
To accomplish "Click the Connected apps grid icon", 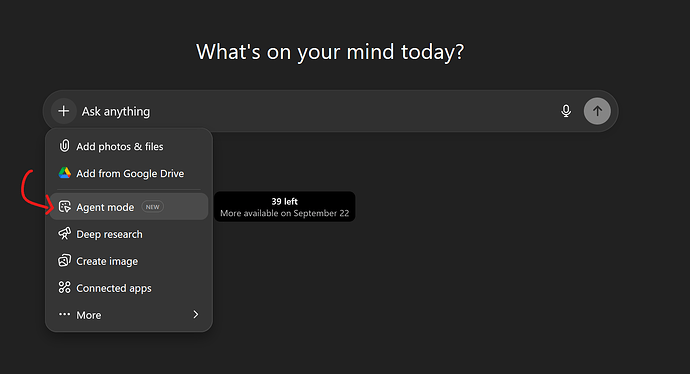I will click(65, 288).
